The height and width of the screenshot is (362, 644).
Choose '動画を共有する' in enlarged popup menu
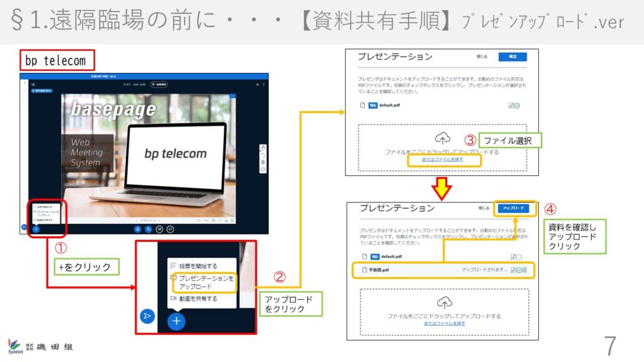tap(197, 299)
